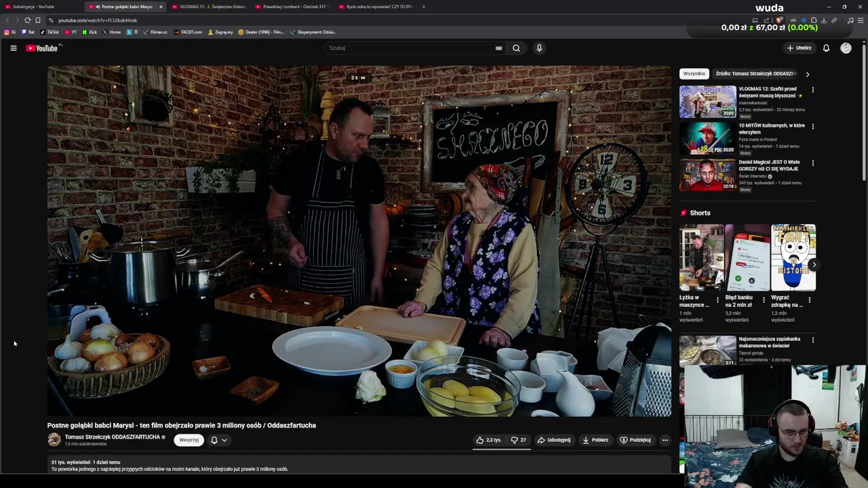868x488 pixels.
Task: Open the X Home bookmark
Action: pyautogui.click(x=112, y=32)
